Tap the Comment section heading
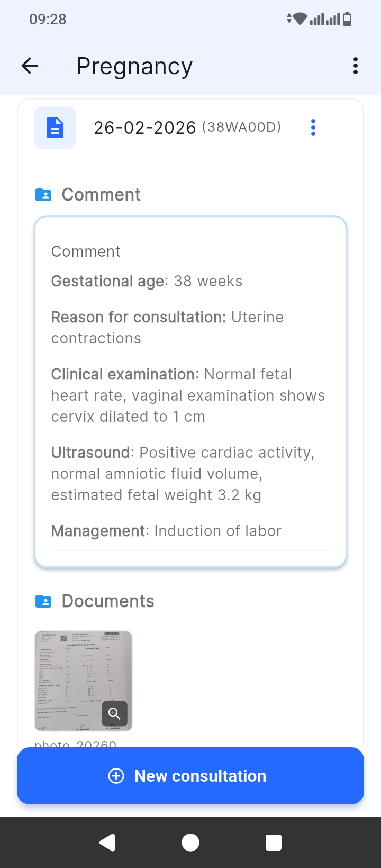This screenshot has width=381, height=868. point(101,195)
